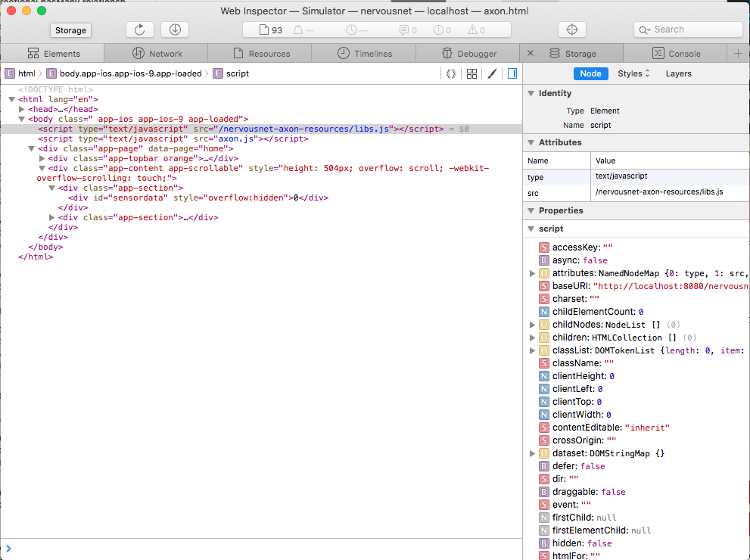Click the src attribute value in table
Viewport: 750px width, 560px height.
pyautogui.click(x=658, y=192)
